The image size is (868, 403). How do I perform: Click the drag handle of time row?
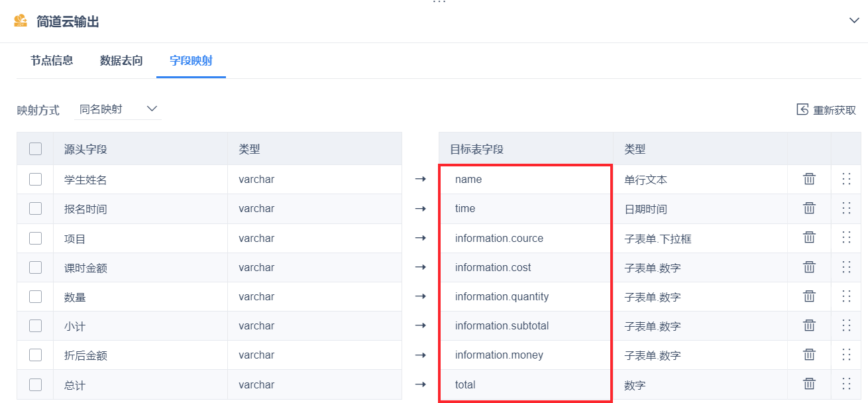(x=846, y=208)
